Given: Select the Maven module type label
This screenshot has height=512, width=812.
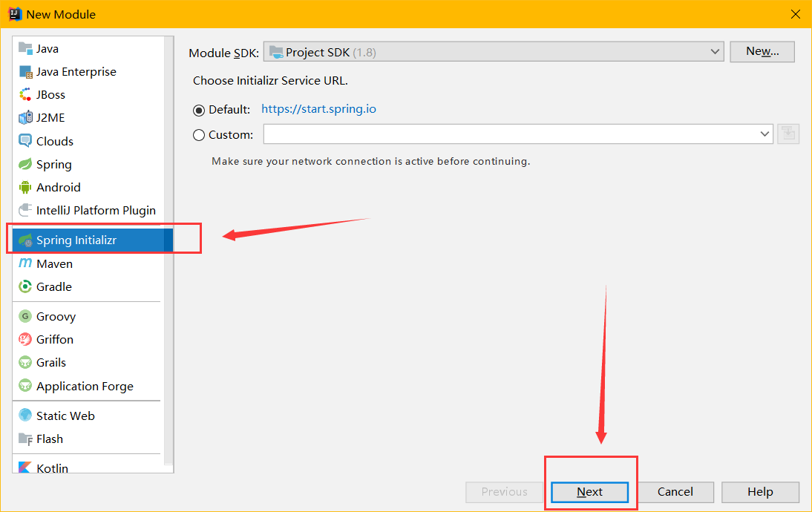Looking at the screenshot, I should 54,263.
